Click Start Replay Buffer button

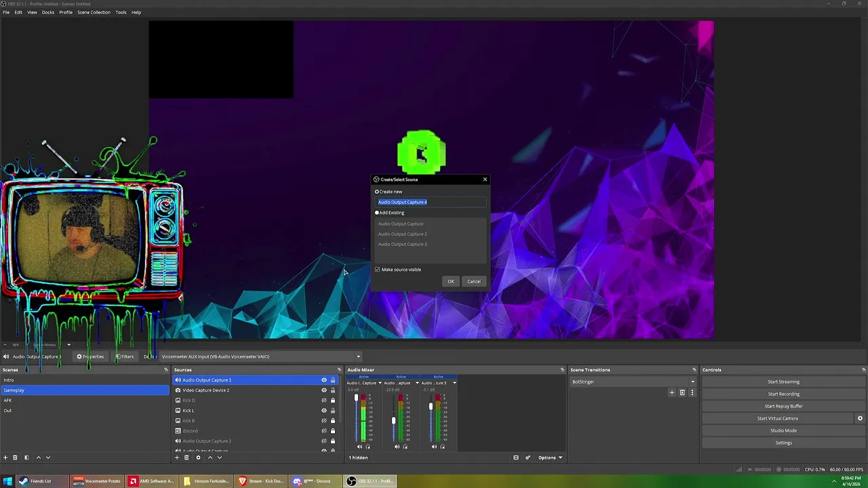783,406
